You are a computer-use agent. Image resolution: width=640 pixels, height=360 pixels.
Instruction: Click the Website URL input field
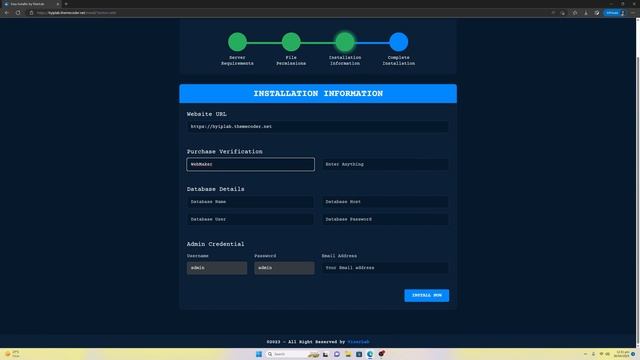point(318,127)
